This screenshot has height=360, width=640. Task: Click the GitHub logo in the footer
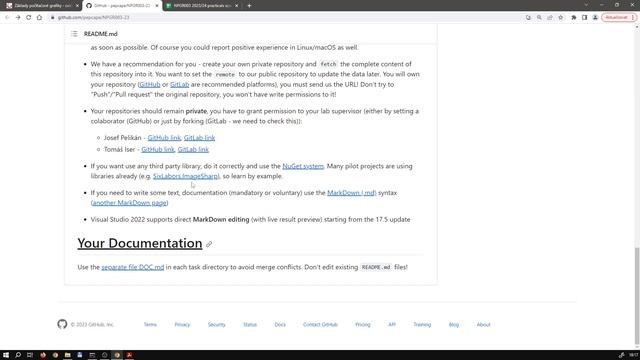62,324
